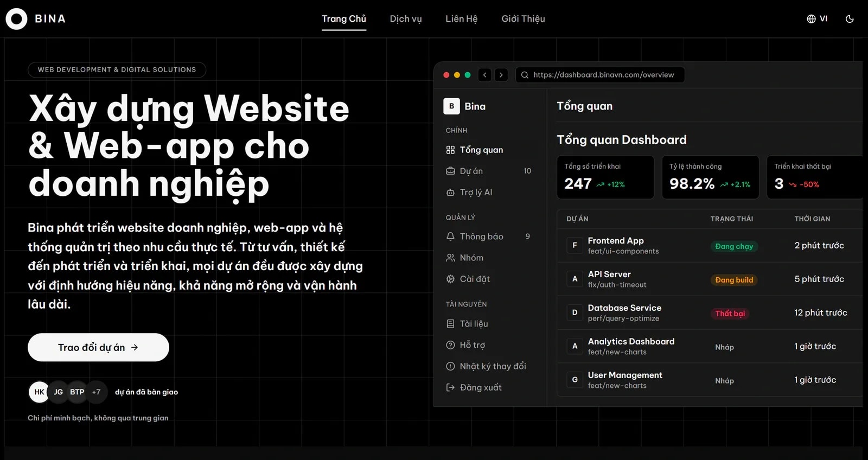Click the search icon in address bar
Viewport: 868px width, 460px height.
point(525,75)
